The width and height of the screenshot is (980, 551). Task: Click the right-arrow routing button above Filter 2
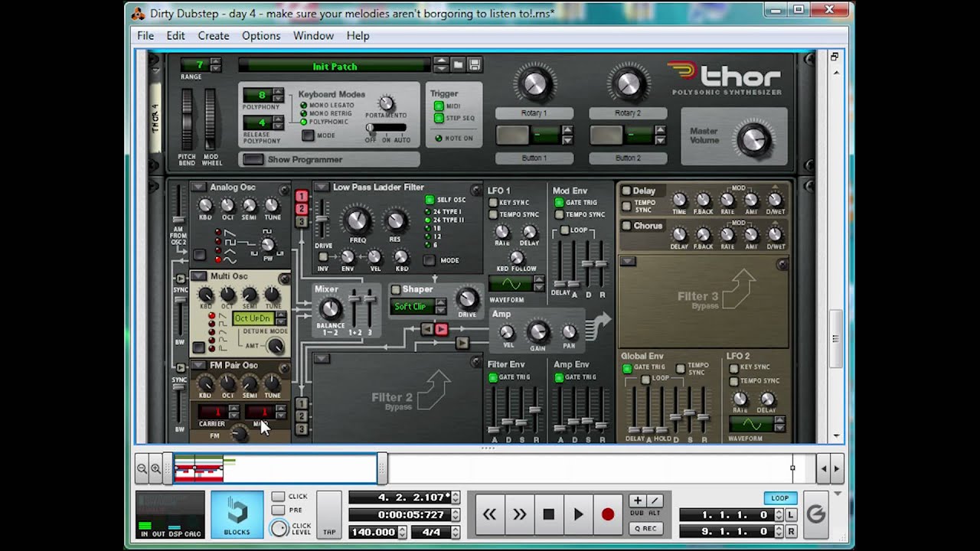tap(462, 343)
